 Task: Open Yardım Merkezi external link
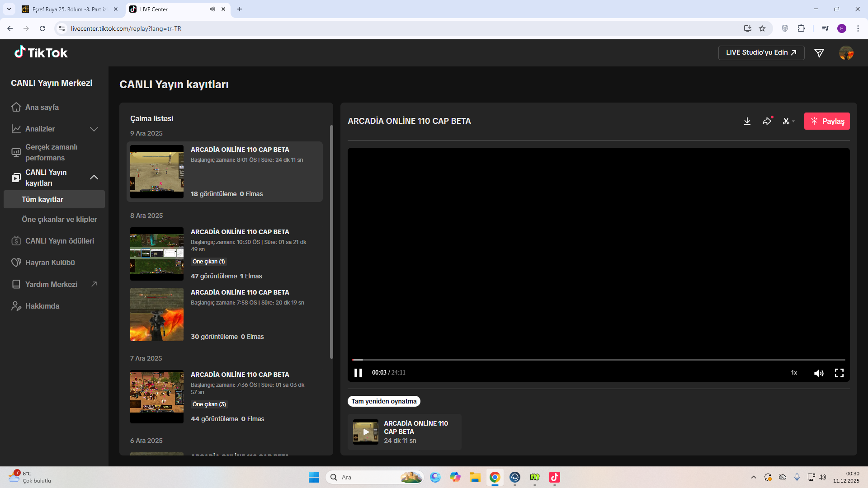point(54,284)
